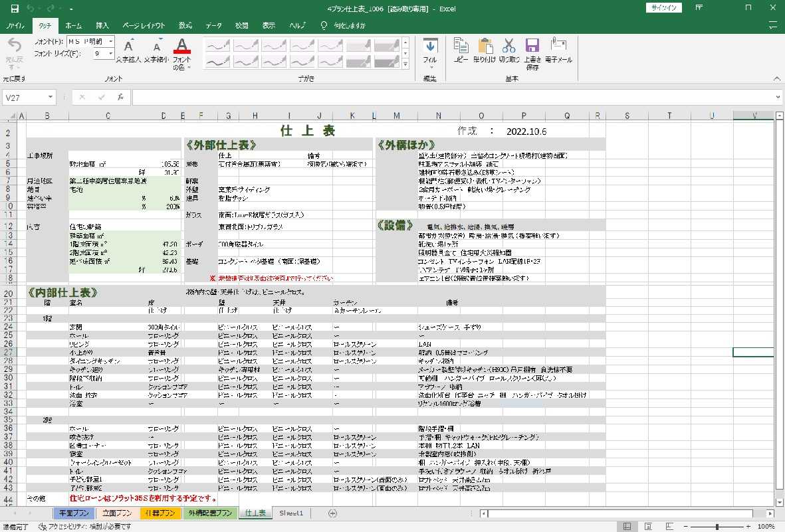Screen dimensions: 785x532
Task: Click the ribbon display options icon
Action: point(699,7)
